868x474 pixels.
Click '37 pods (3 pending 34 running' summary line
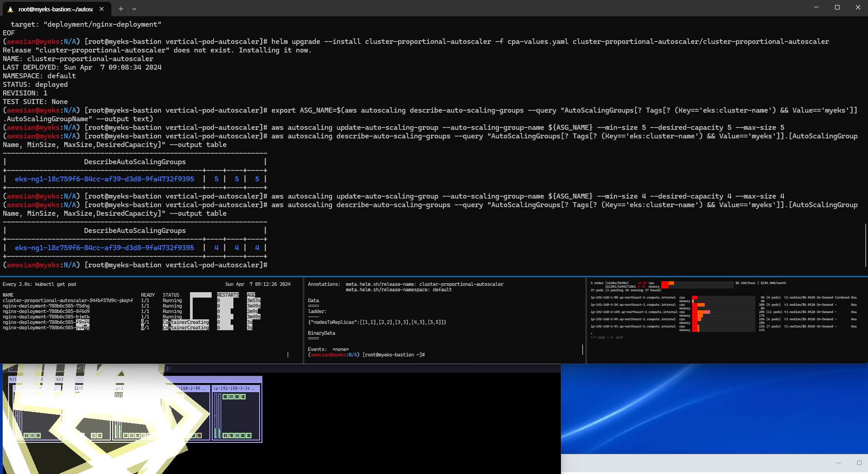(626, 290)
